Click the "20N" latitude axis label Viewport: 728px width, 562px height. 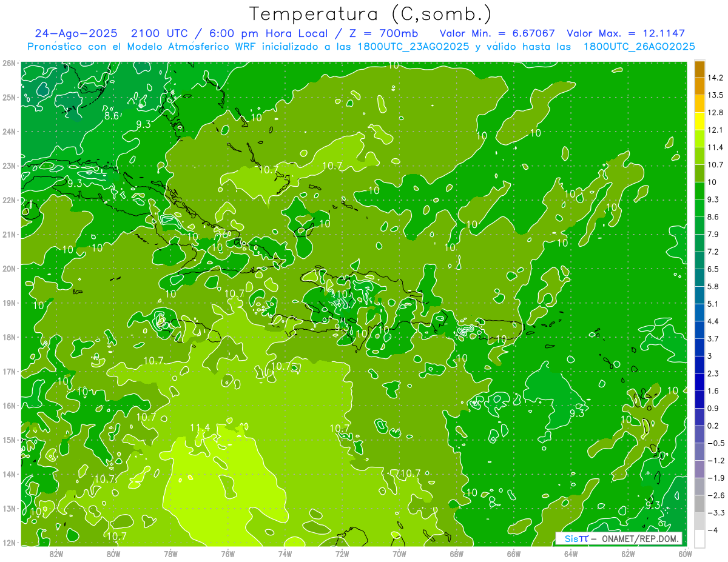click(8, 269)
